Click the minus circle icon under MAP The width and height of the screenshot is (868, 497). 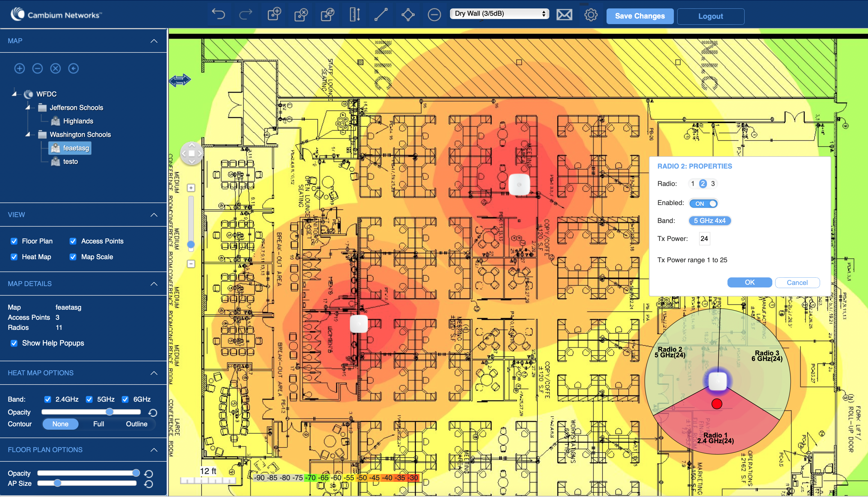[38, 69]
